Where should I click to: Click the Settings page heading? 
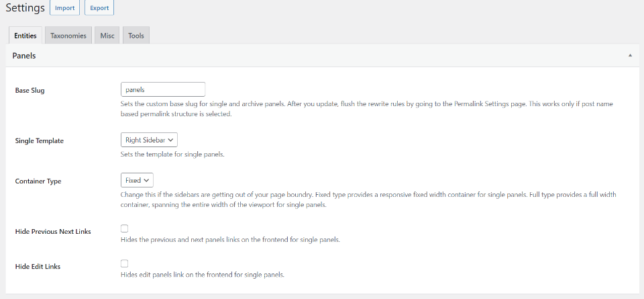point(25,8)
